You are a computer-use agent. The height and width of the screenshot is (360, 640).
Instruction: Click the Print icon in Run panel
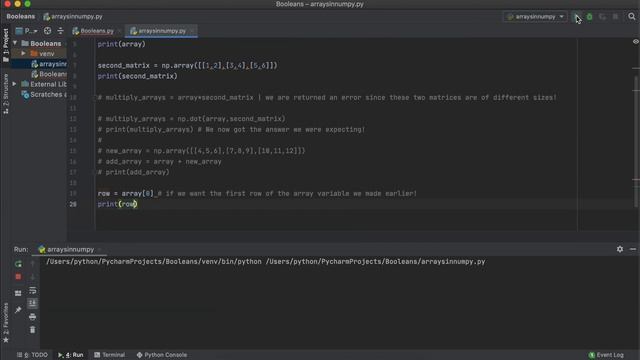[x=33, y=316]
